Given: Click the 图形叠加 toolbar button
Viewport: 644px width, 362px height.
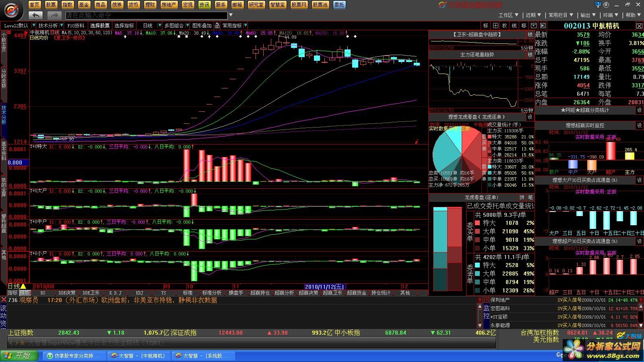Looking at the screenshot, I should tap(202, 25).
